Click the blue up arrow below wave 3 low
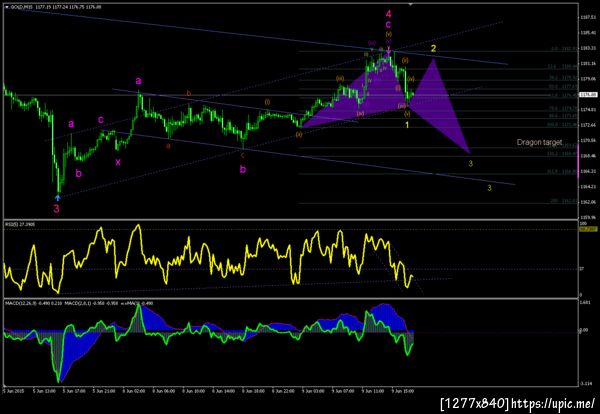The height and width of the screenshot is (414, 600). pos(57,197)
